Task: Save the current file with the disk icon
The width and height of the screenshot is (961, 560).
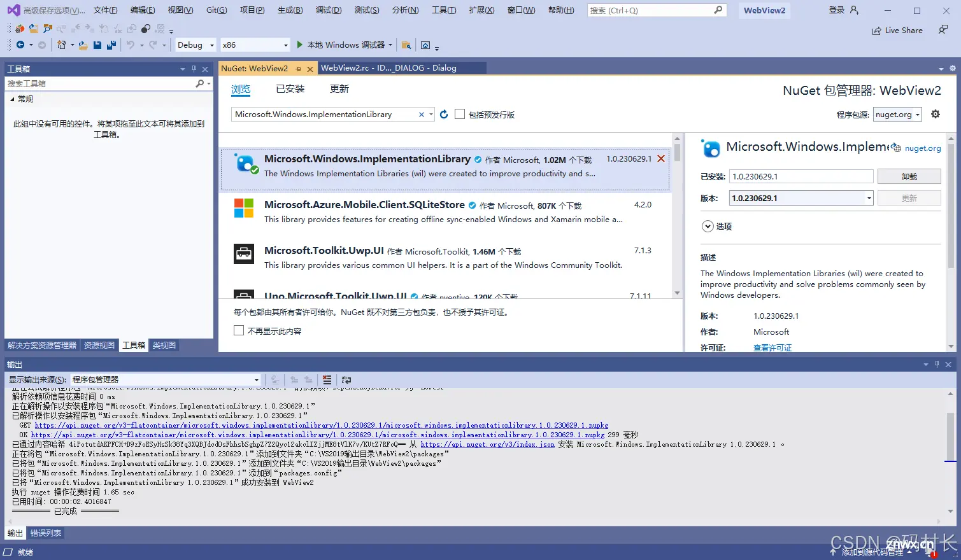Action: coord(97,45)
